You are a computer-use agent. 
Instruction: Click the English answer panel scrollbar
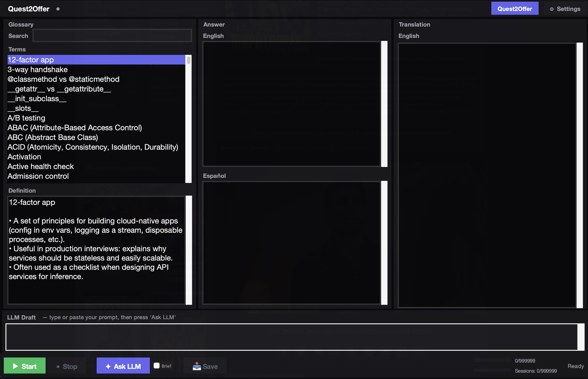coord(385,103)
